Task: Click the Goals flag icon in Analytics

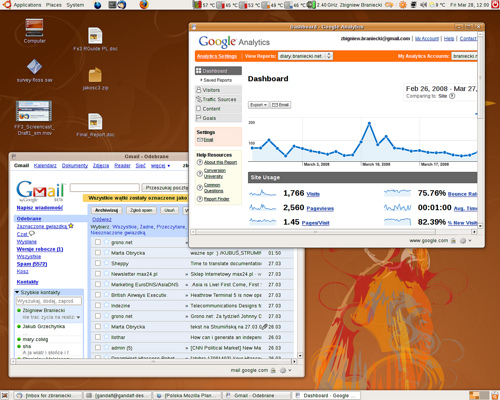Action: [x=199, y=118]
